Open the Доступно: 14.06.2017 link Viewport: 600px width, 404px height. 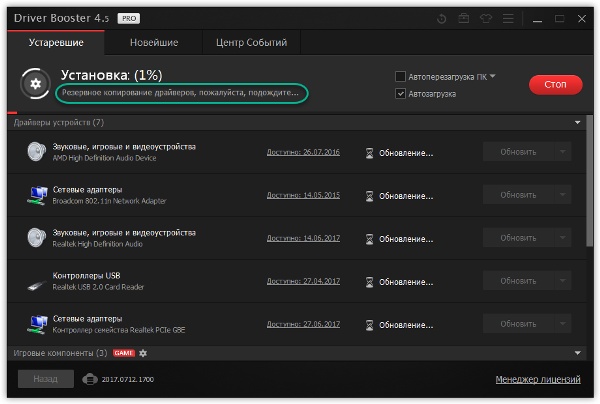[x=303, y=238]
